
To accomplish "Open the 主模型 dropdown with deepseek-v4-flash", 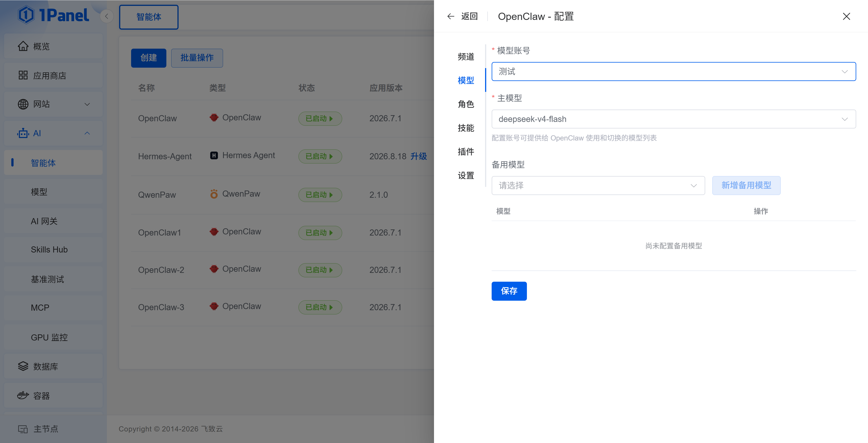I will [674, 119].
